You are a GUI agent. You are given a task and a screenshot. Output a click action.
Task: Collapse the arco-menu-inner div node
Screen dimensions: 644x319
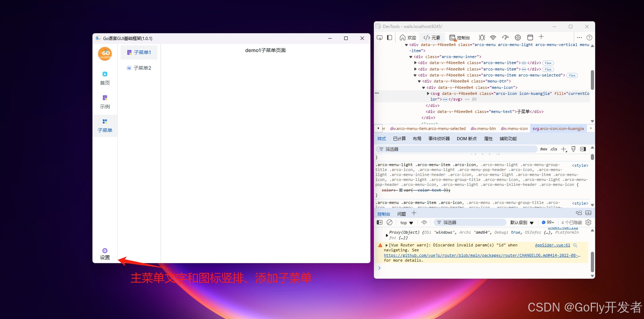point(411,57)
